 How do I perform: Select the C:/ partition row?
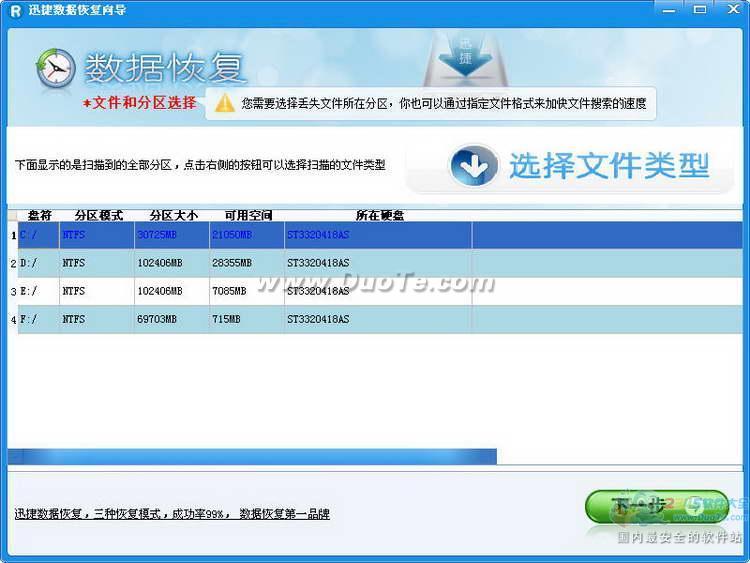coord(380,235)
